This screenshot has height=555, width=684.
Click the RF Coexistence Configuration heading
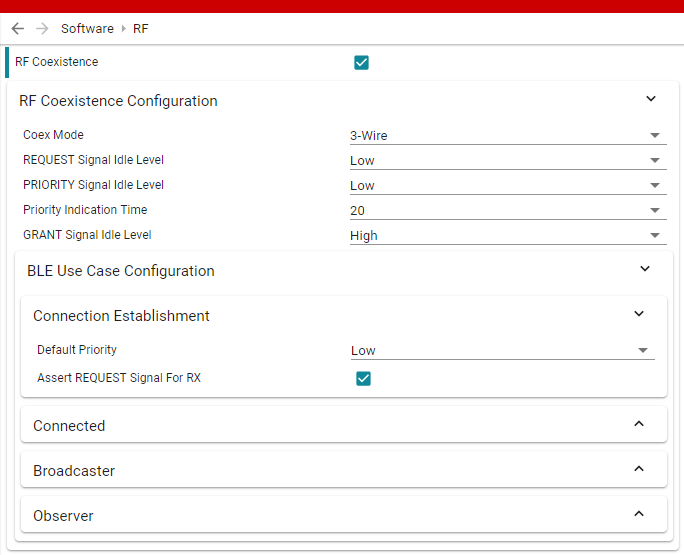(118, 101)
